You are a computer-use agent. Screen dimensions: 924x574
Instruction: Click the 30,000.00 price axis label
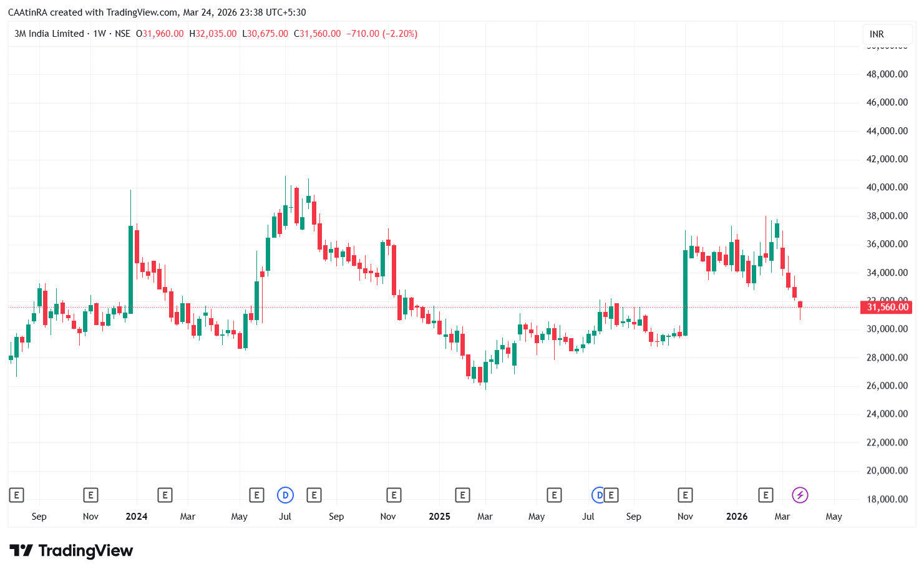pyautogui.click(x=887, y=329)
